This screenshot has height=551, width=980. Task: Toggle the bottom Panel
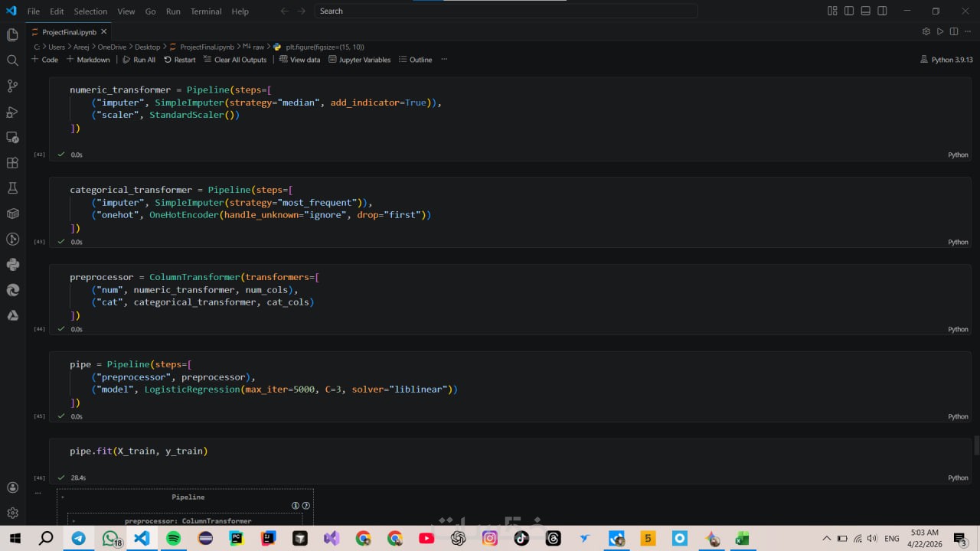coord(866,11)
